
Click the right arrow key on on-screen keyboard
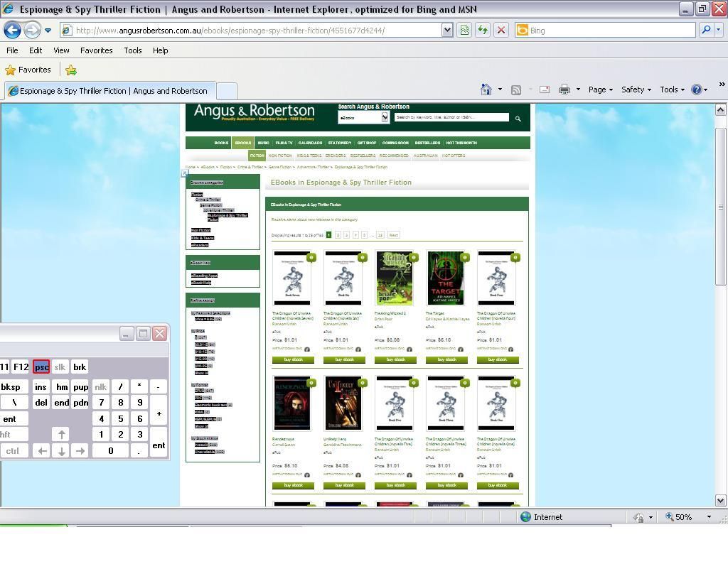click(x=80, y=451)
